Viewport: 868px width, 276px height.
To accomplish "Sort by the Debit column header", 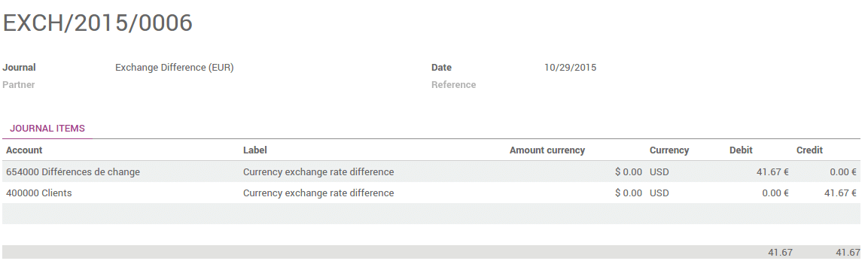I will click(x=741, y=150).
